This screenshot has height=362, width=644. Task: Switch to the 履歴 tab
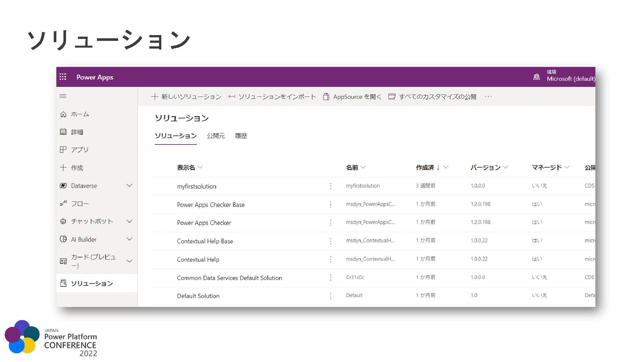click(x=241, y=136)
